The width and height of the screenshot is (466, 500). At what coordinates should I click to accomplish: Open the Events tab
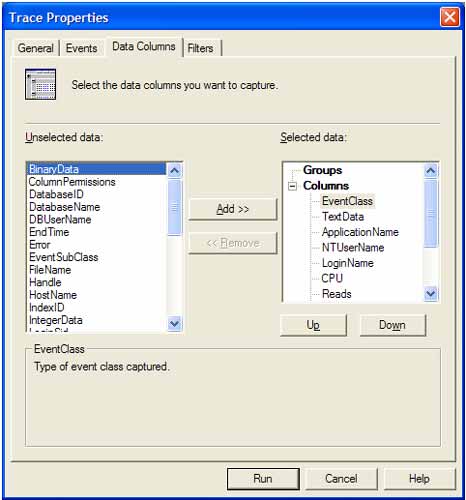82,48
